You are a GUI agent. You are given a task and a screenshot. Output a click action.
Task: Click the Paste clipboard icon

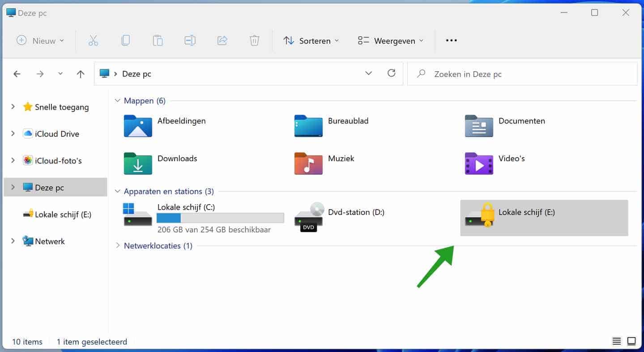click(158, 41)
